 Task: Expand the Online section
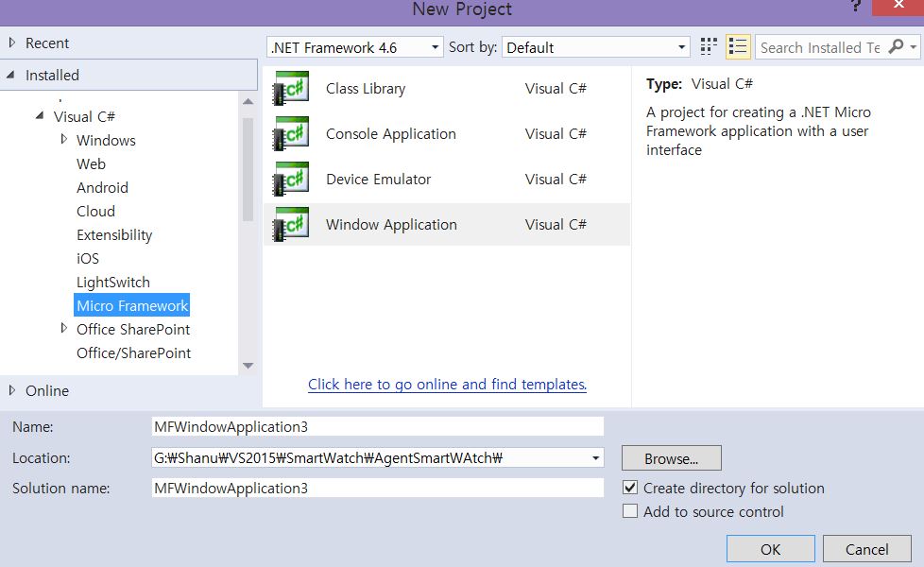[11, 390]
